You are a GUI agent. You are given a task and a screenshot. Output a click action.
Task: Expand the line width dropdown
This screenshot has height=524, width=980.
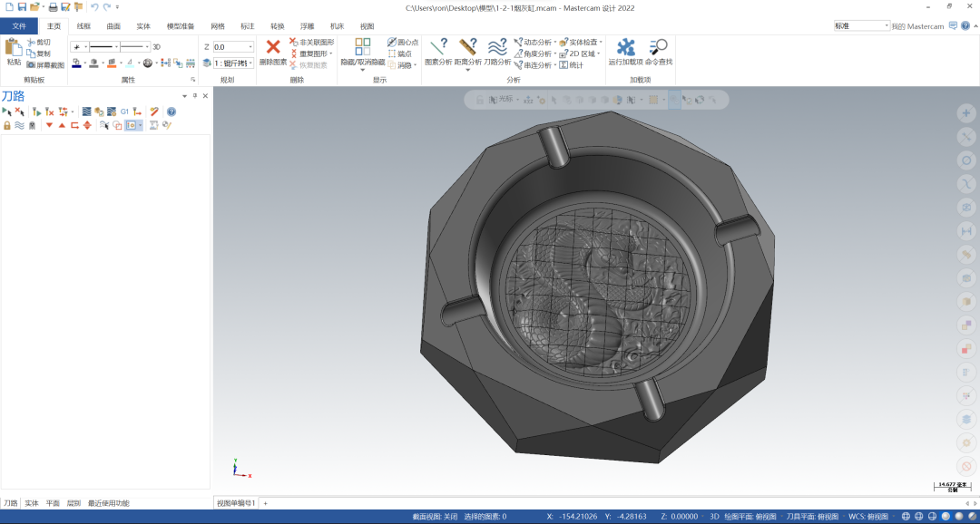pyautogui.click(x=148, y=47)
